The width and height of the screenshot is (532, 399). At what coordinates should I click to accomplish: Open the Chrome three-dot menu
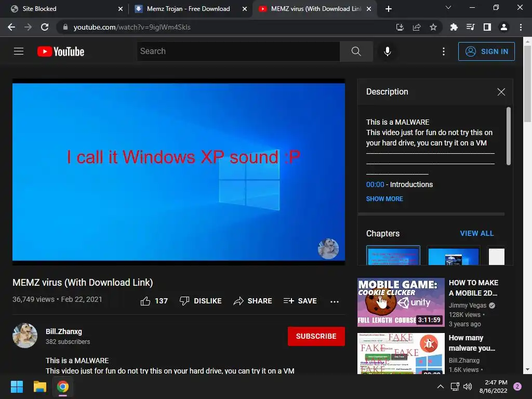(521, 27)
